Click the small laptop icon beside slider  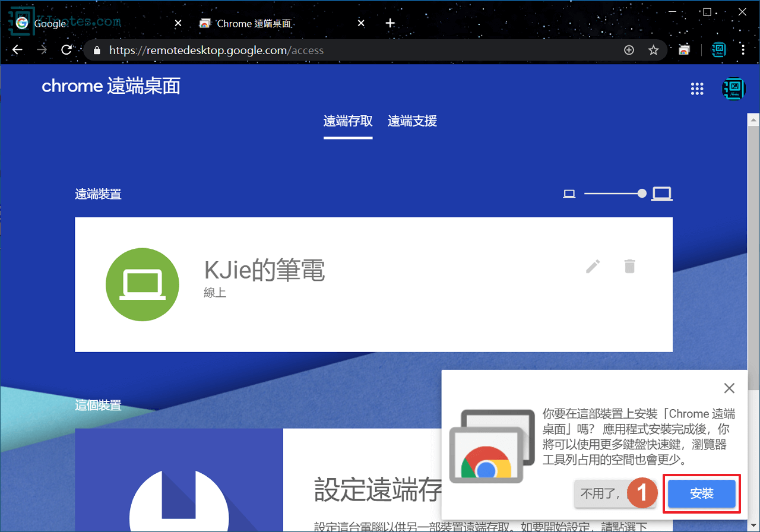pos(569,194)
